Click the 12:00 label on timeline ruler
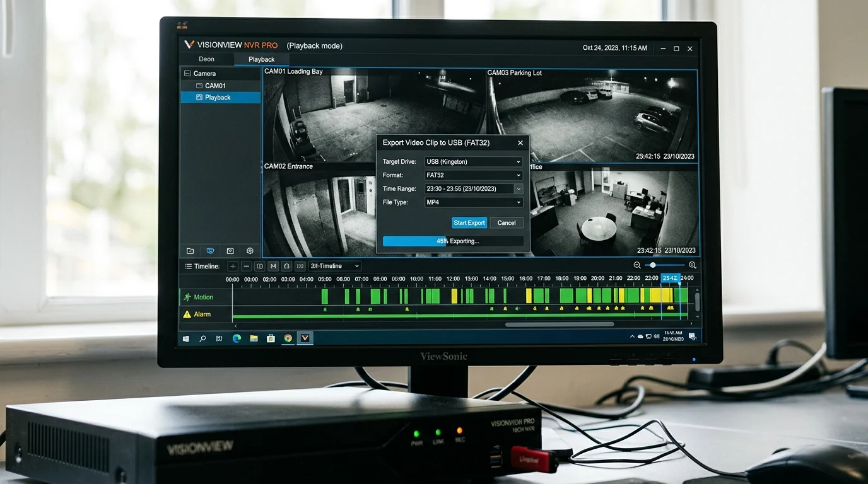 [453, 279]
